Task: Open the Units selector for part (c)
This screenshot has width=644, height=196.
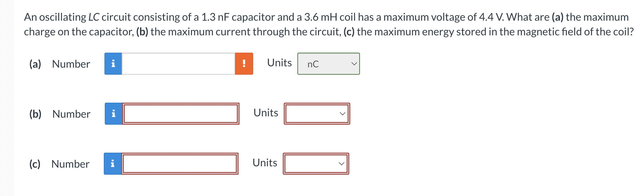Action: point(315,163)
